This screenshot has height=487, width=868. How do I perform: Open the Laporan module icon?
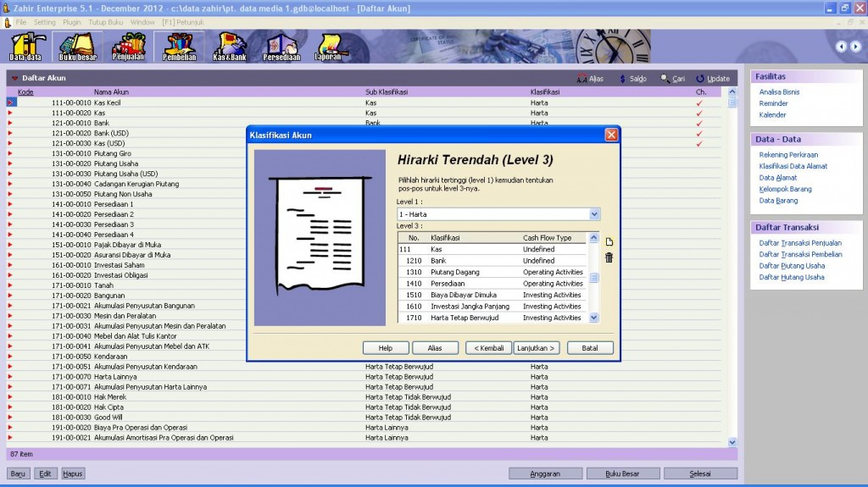[x=327, y=47]
